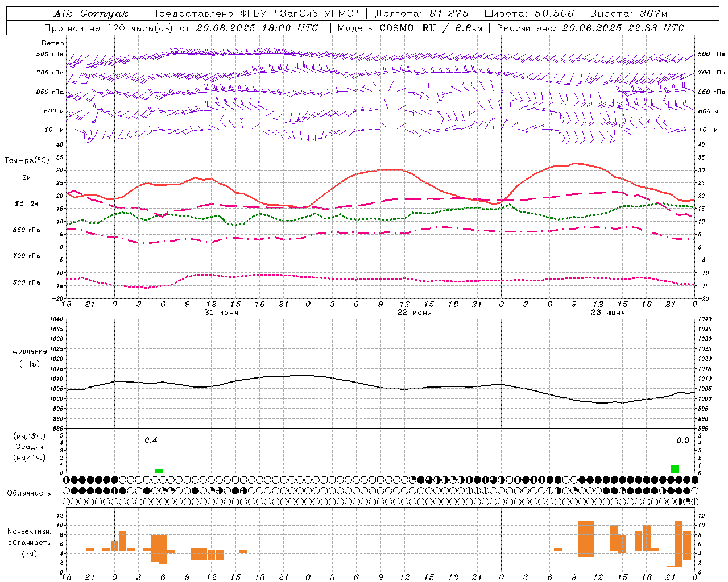Click the Td 2м legend entry
The width and height of the screenshot is (728, 582).
pyautogui.click(x=26, y=203)
